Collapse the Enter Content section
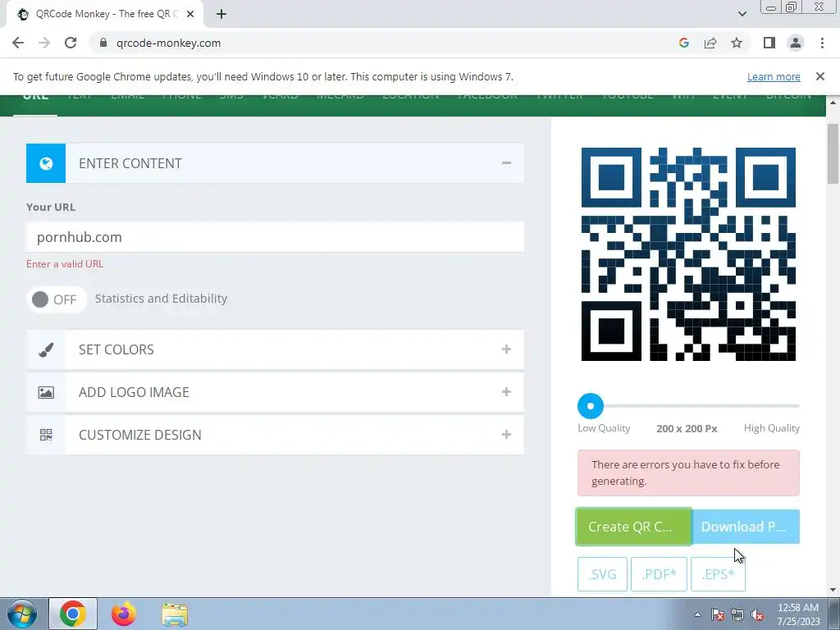 click(x=506, y=163)
